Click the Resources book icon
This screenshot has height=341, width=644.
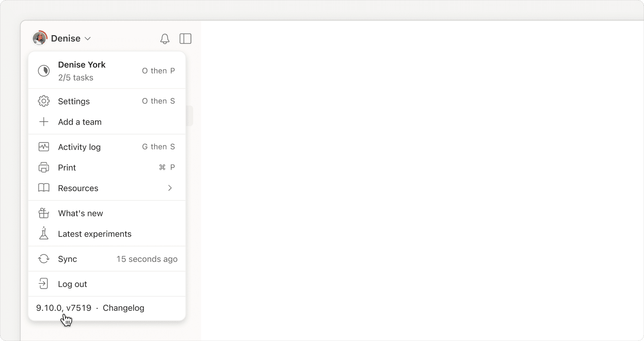click(44, 188)
